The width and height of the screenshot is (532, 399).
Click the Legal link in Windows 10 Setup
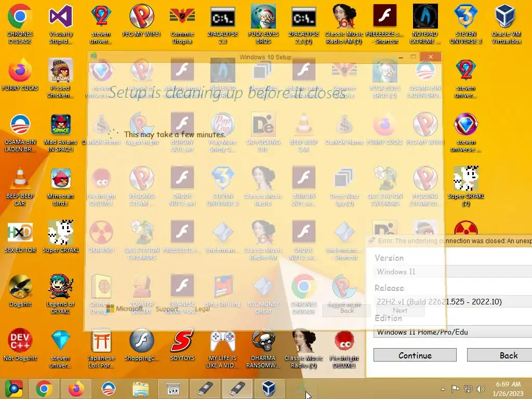tap(203, 309)
